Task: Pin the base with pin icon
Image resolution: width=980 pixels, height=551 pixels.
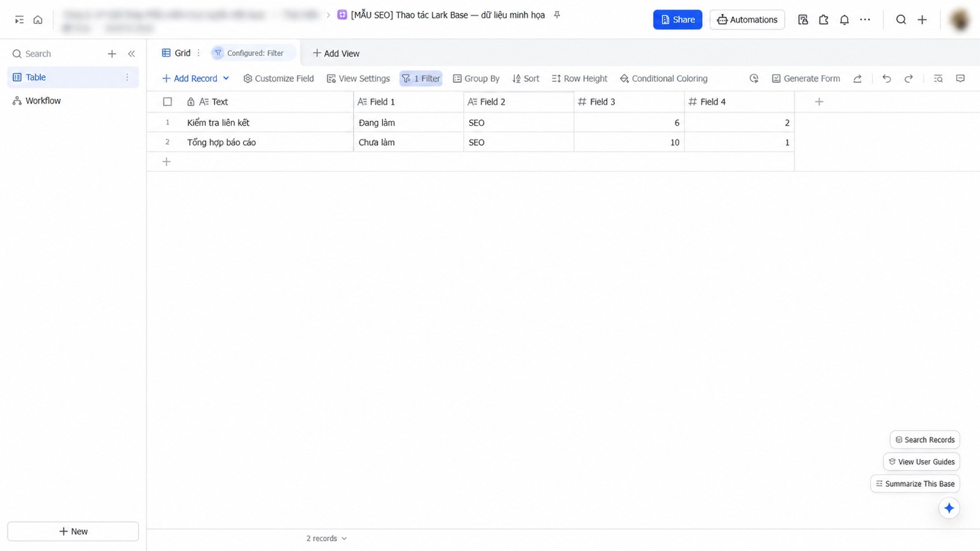Action: click(557, 15)
